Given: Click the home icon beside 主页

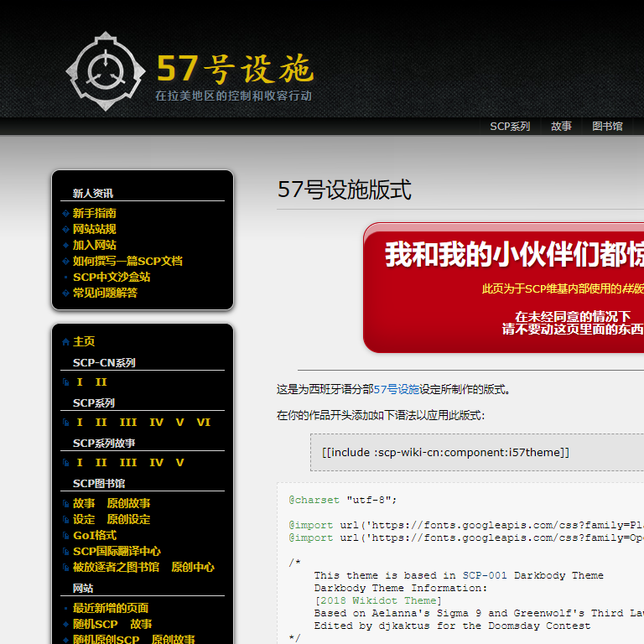Looking at the screenshot, I should click(65, 342).
